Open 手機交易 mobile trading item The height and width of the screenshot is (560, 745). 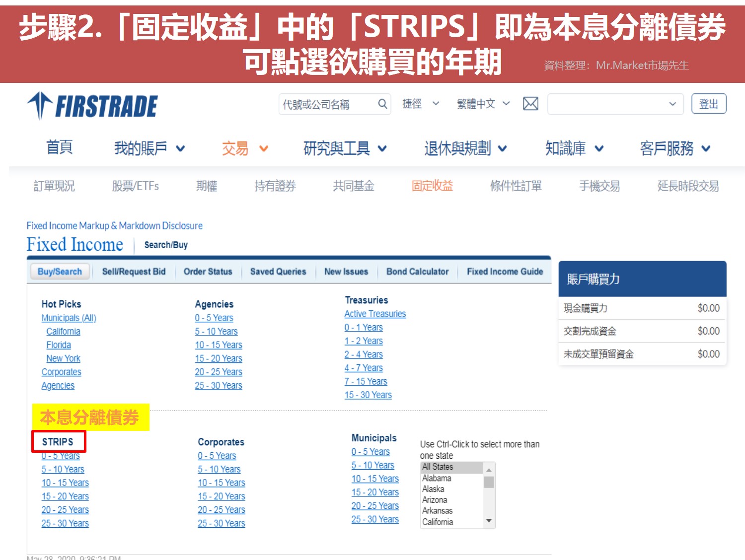[599, 186]
